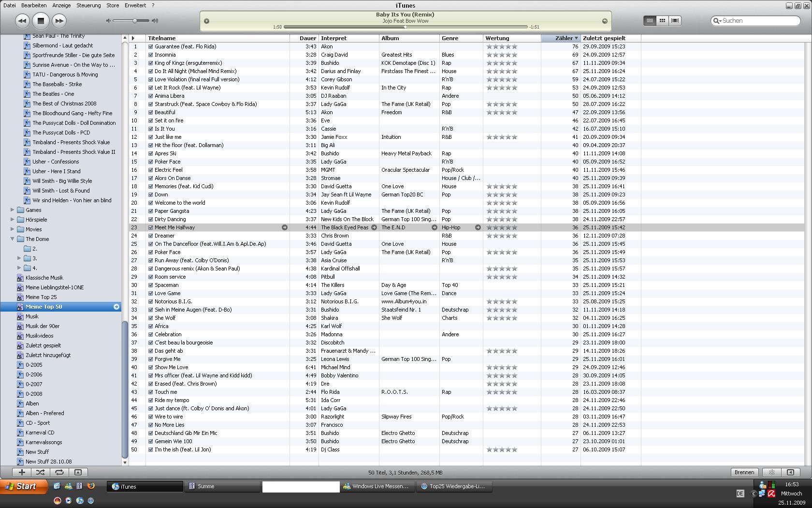Open the search magnifier dropdown

point(717,20)
